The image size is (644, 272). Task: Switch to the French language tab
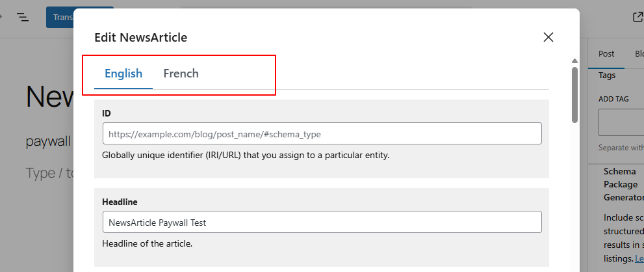(x=181, y=74)
